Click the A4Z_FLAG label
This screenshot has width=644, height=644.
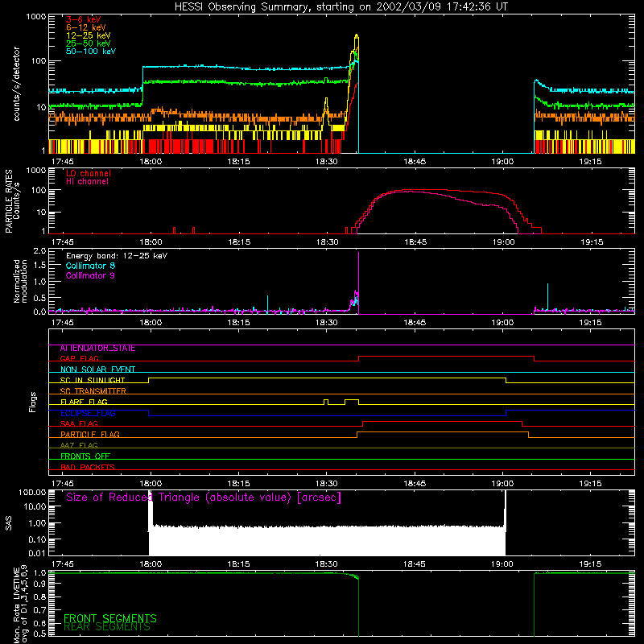pyautogui.click(x=79, y=445)
